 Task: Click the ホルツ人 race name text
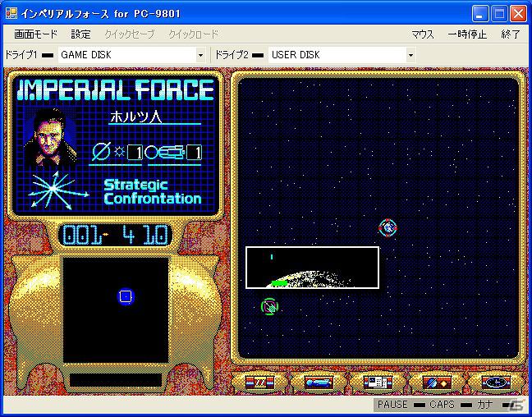tap(136, 117)
